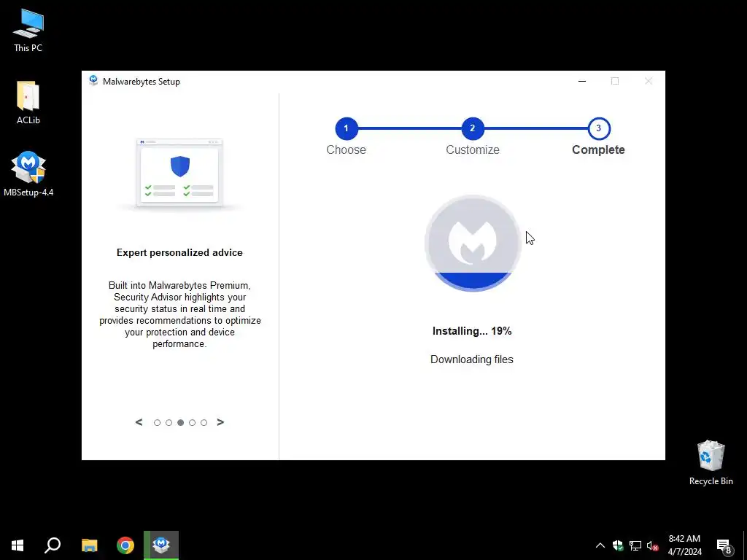The image size is (747, 560).
Task: Open taskbar search magnifier
Action: tap(53, 545)
